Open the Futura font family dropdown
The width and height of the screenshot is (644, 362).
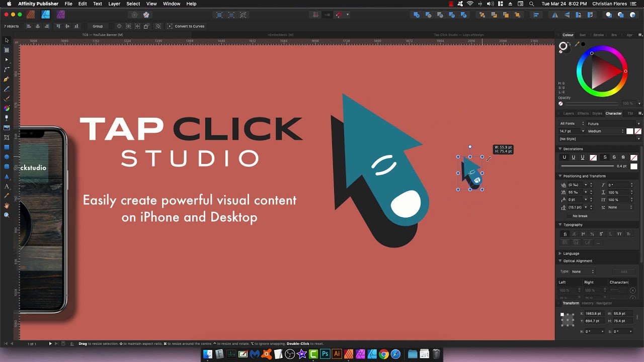[614, 124]
